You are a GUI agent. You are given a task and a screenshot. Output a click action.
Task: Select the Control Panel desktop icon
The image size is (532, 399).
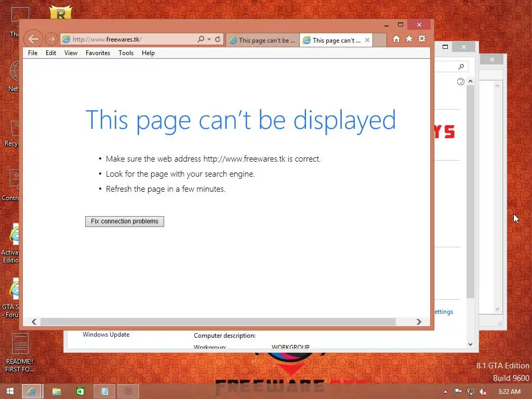(9, 185)
